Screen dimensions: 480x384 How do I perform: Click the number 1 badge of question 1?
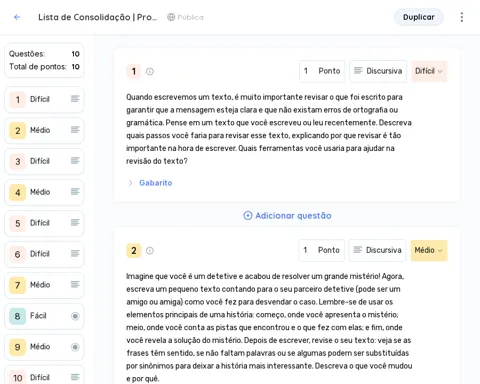tap(134, 71)
